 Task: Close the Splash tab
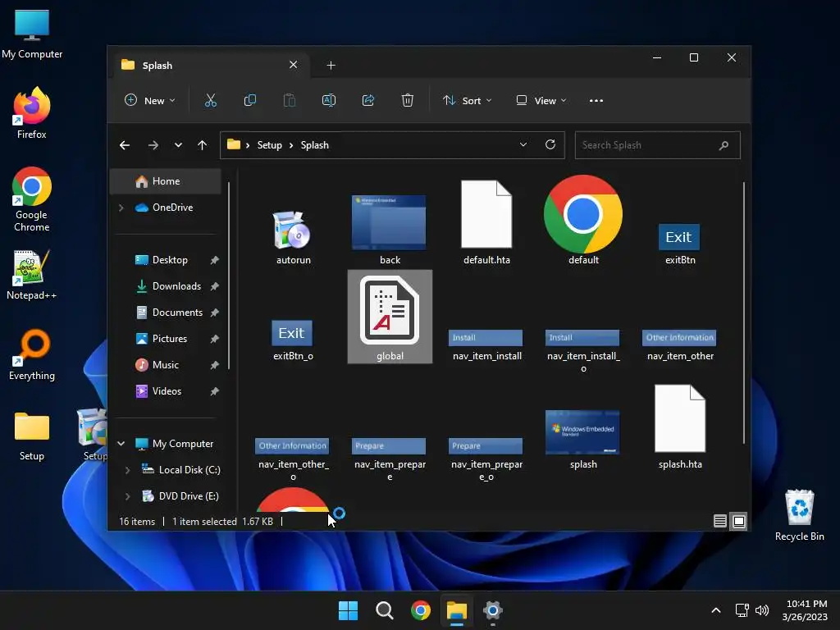point(293,65)
